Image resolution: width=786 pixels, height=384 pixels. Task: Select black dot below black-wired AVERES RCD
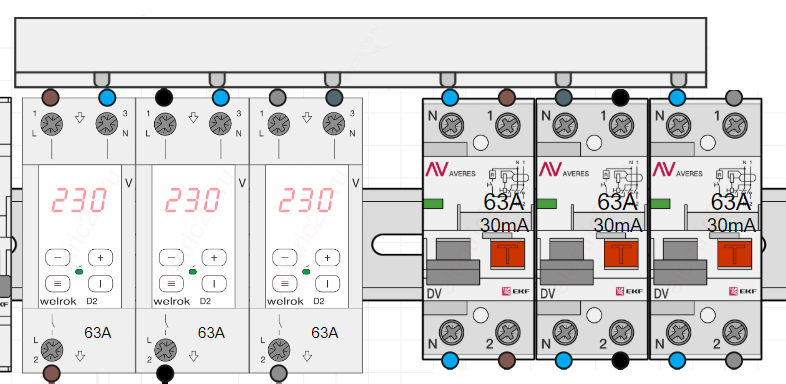point(620,360)
